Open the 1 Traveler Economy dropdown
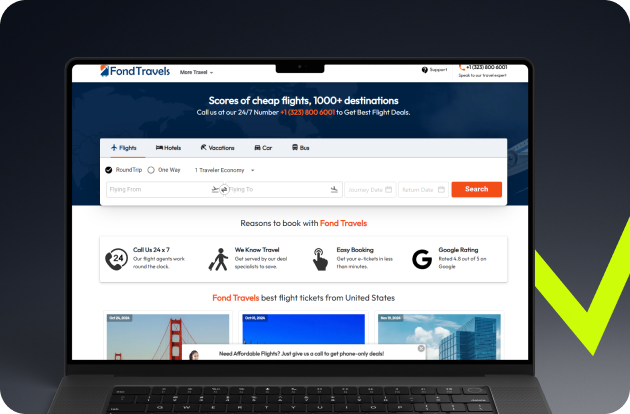630x414 pixels. tap(224, 170)
